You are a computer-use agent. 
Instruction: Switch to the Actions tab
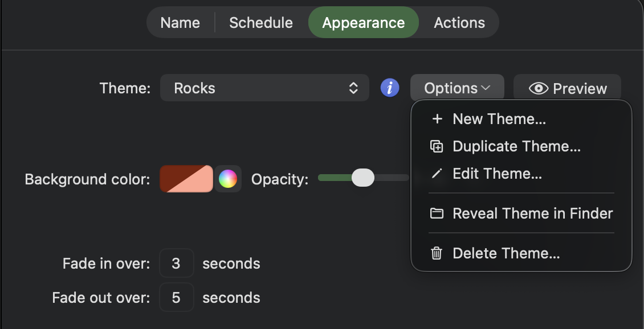pyautogui.click(x=459, y=23)
